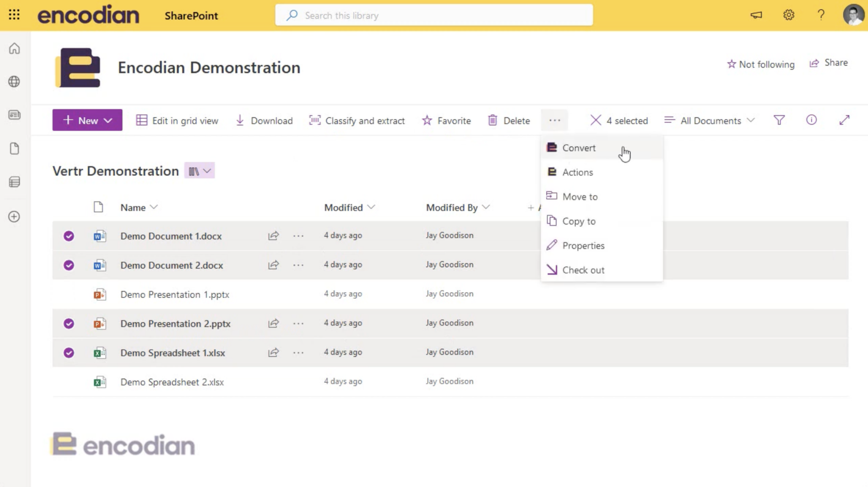Image resolution: width=868 pixels, height=487 pixels.
Task: Choose Check out from the menu
Action: click(602, 270)
